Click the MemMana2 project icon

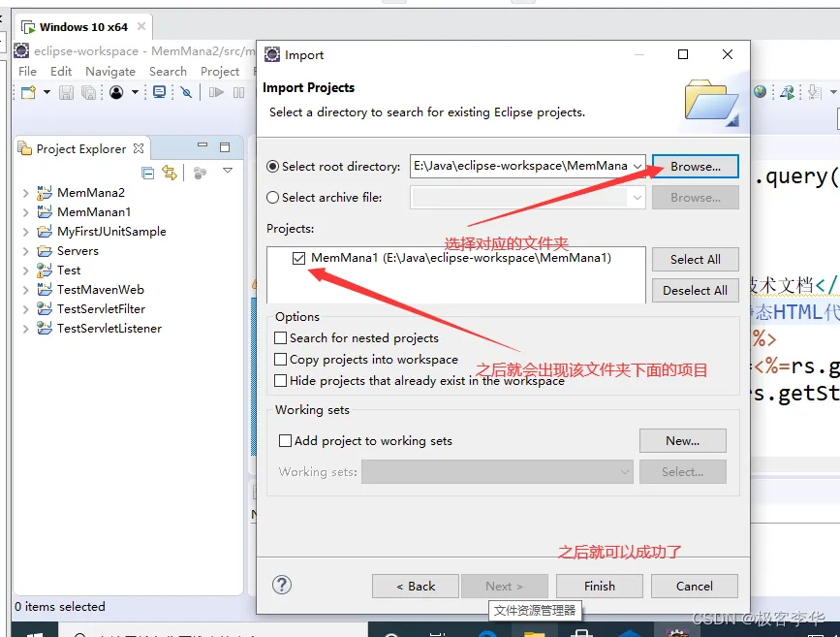(x=45, y=193)
